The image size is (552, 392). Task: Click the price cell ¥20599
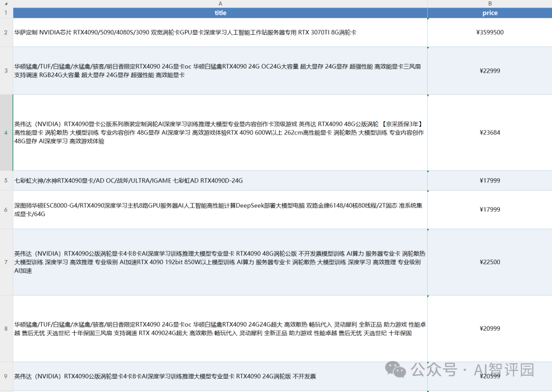(490, 376)
